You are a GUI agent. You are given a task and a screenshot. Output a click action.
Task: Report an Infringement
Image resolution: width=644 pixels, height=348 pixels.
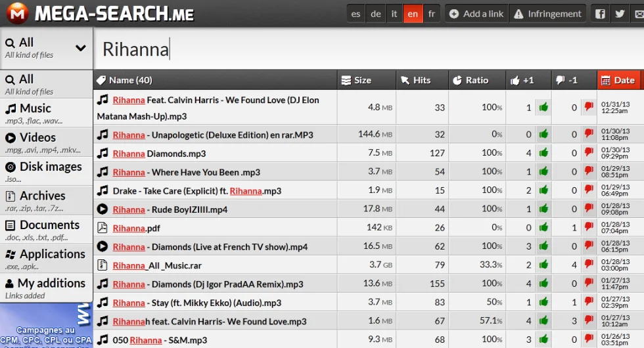[x=548, y=14]
